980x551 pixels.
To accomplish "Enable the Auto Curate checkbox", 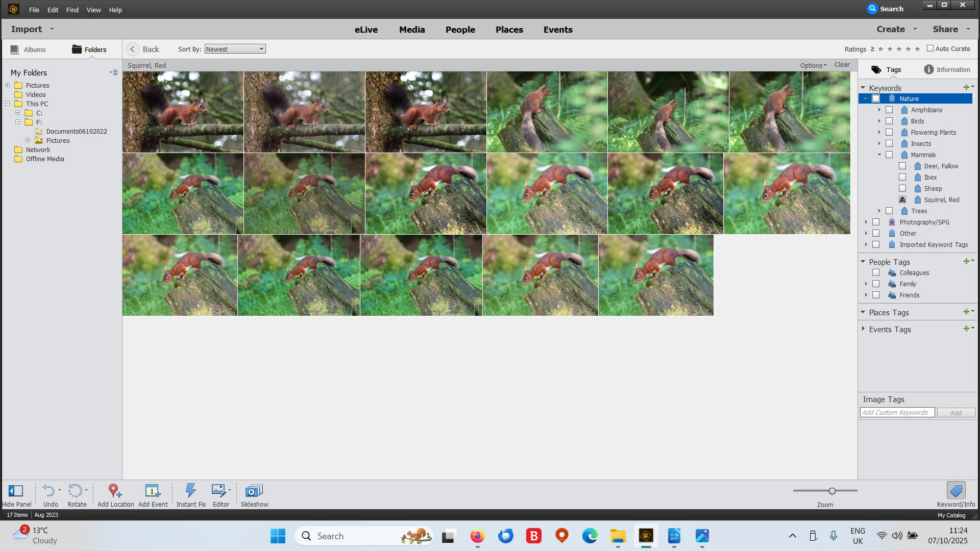I will point(930,48).
